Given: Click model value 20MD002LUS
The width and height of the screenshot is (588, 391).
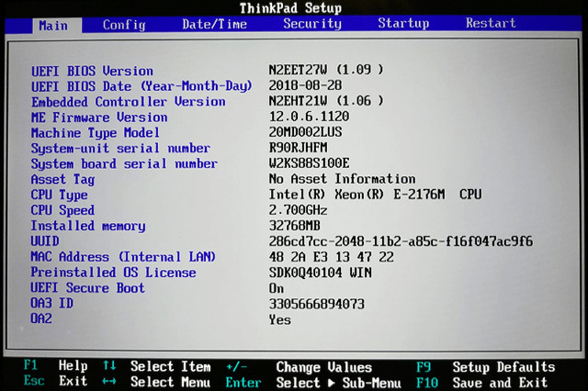Looking at the screenshot, I should pos(305,132).
